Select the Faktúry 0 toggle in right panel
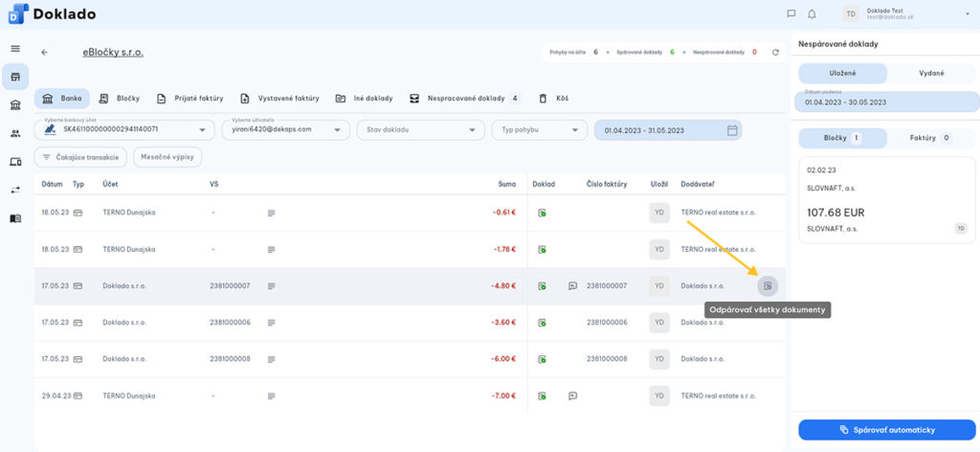This screenshot has height=452, width=980. point(931,138)
